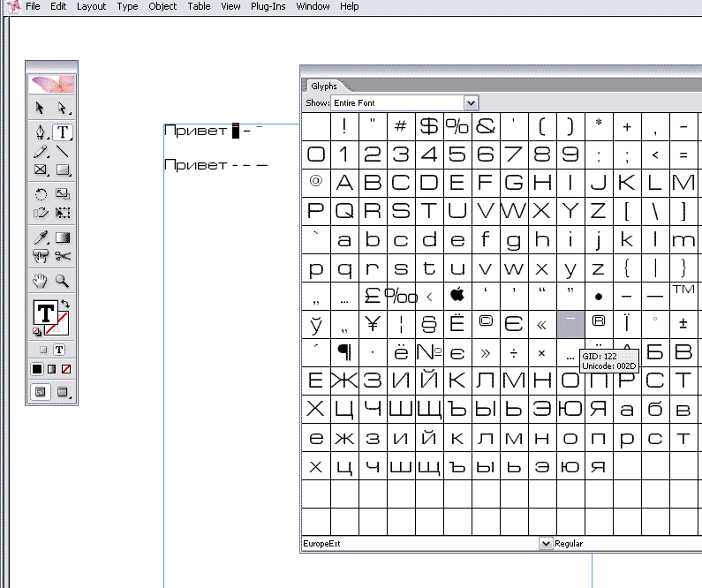Select the Eyedropper tool
Screen dimensions: 702x588
41,237
